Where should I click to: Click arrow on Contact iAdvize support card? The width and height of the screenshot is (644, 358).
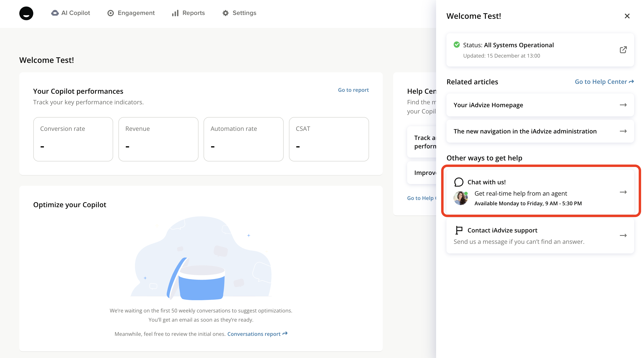623,236
